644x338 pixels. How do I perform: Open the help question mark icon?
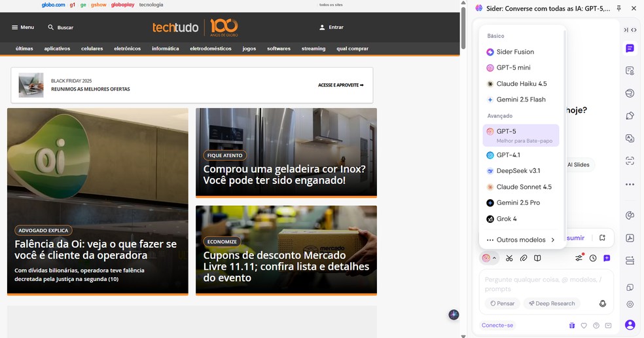tap(596, 326)
